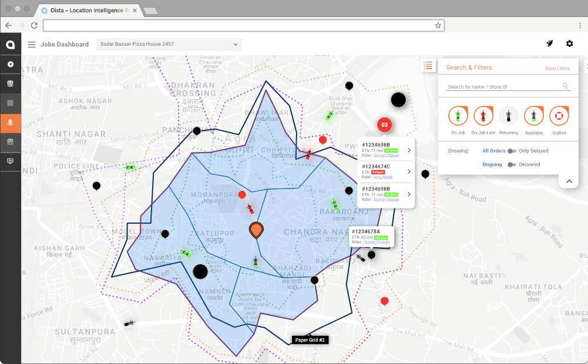Open the navigation arrow sidebar item
The image size is (588, 364).
(10, 64)
